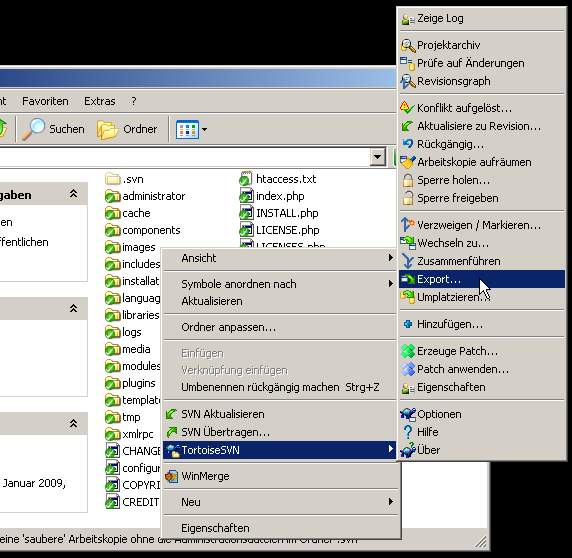572x558 pixels.
Task: Open the ? help menu
Action: click(134, 101)
